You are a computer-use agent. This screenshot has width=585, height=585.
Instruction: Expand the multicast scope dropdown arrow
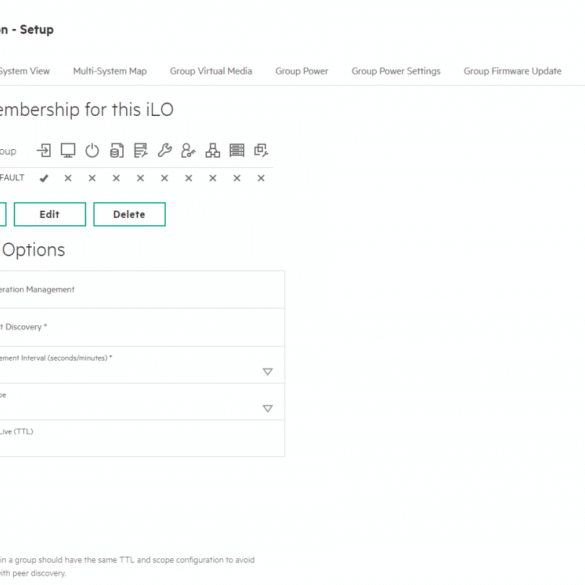(x=268, y=409)
